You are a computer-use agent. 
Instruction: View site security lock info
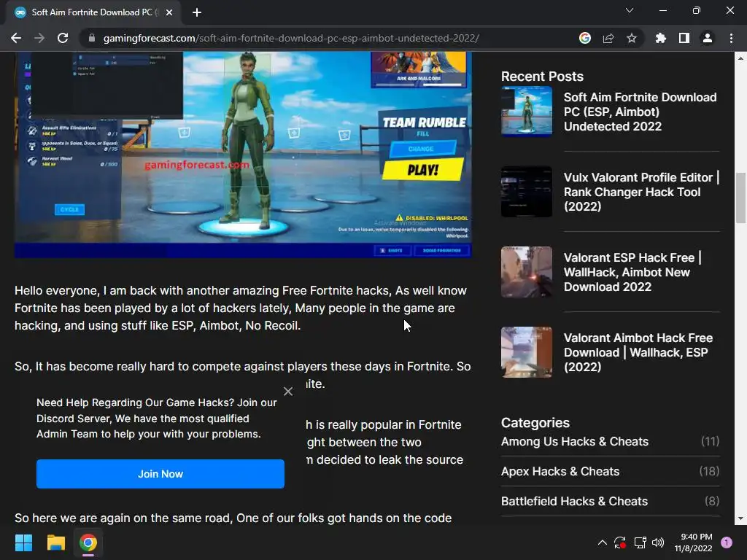pyautogui.click(x=91, y=38)
